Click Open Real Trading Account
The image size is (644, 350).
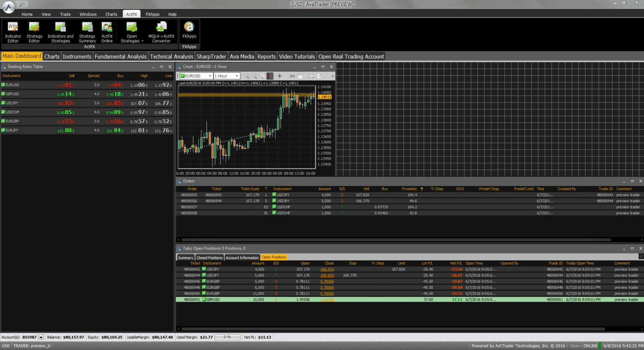[x=351, y=56]
